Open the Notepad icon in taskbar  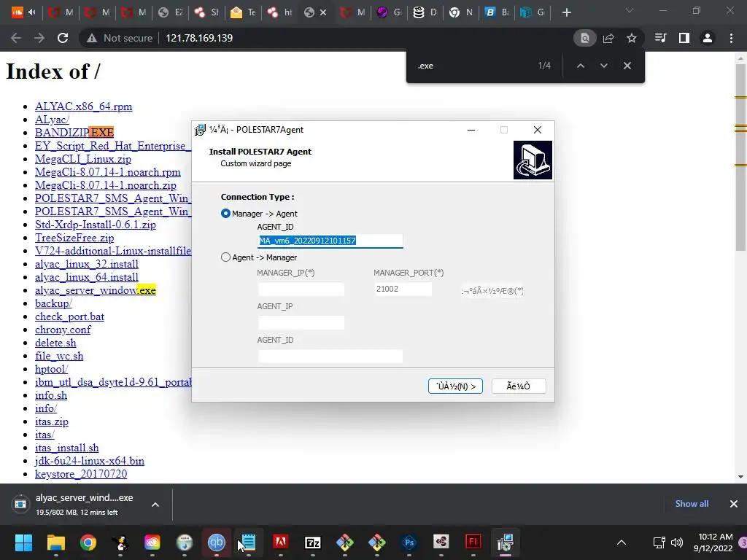tap(249, 542)
